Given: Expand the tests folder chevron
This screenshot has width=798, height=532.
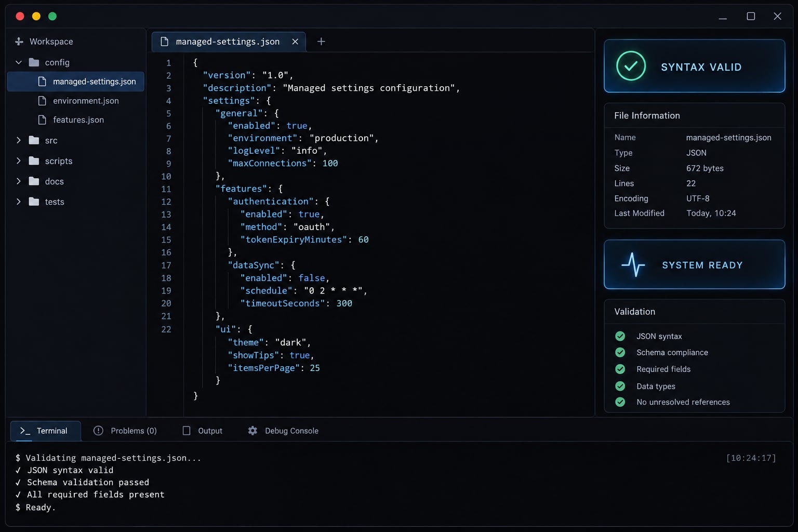Looking at the screenshot, I should 19,202.
